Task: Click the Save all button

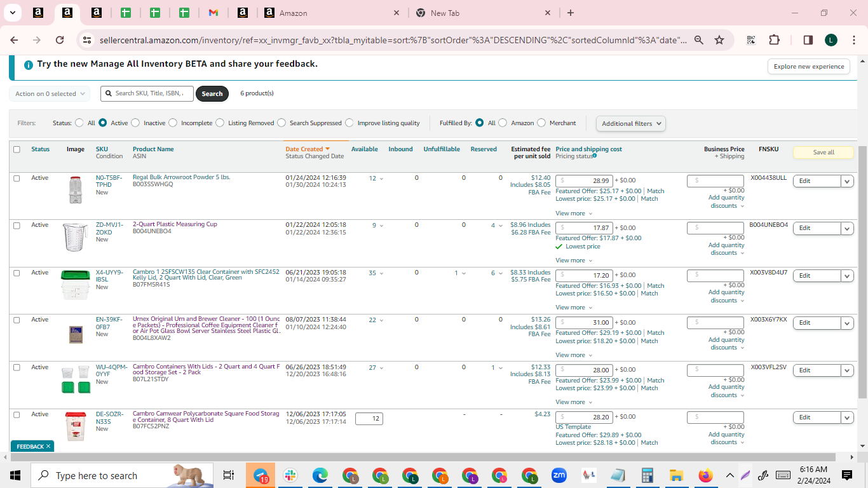Action: coord(824,152)
